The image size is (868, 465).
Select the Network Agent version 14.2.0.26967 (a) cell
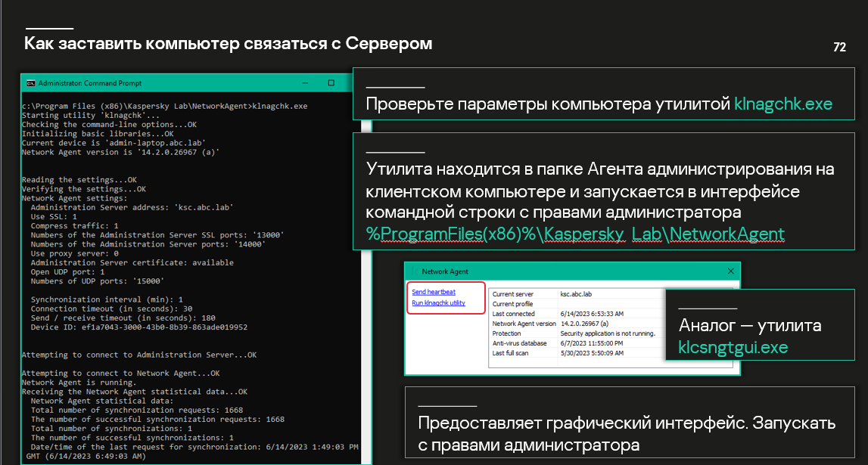click(x=584, y=324)
